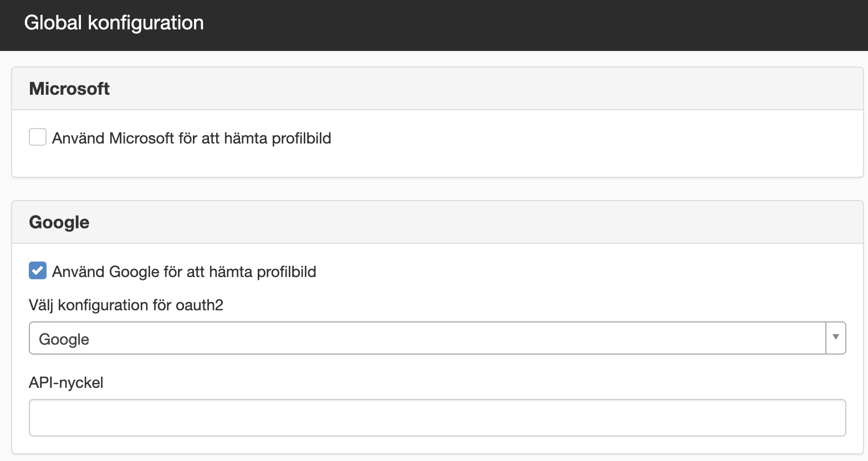This screenshot has width=868, height=461.
Task: Click the Google panel heading
Action: 59,222
